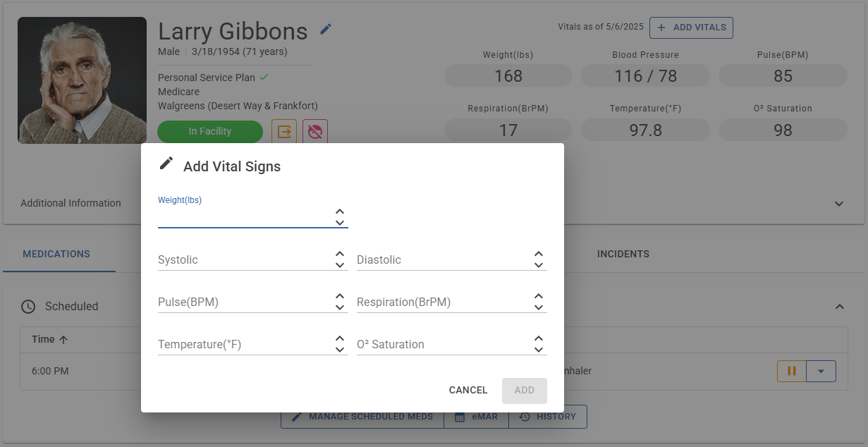The image size is (868, 447).
Task: Decrease O² Saturation with the down arrow
Action: [x=539, y=350]
